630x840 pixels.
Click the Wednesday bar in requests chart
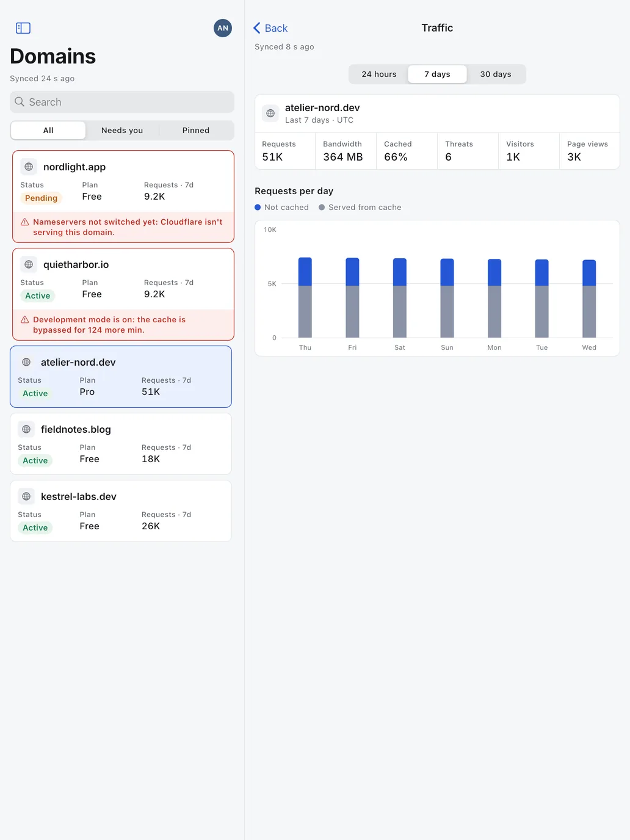point(589,299)
